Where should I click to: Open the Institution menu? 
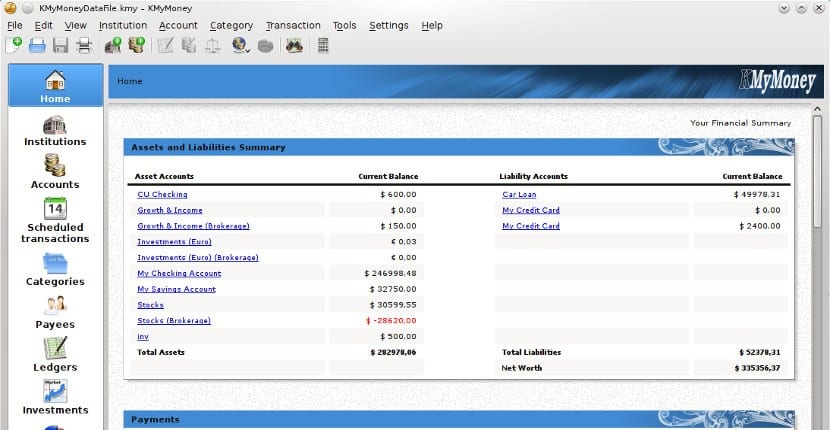pyautogui.click(x=123, y=25)
